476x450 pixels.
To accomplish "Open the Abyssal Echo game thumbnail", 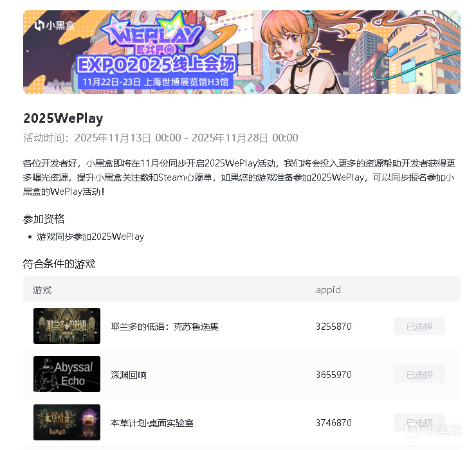I will (x=67, y=374).
